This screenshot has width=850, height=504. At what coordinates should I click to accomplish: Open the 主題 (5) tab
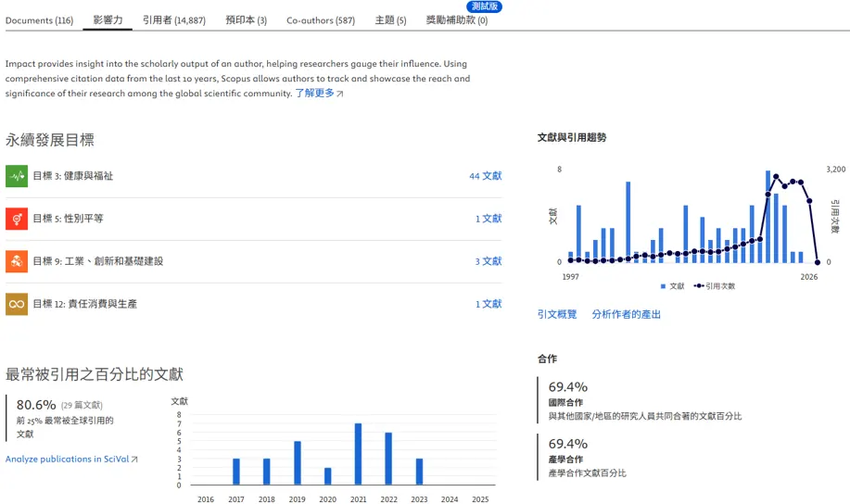390,20
